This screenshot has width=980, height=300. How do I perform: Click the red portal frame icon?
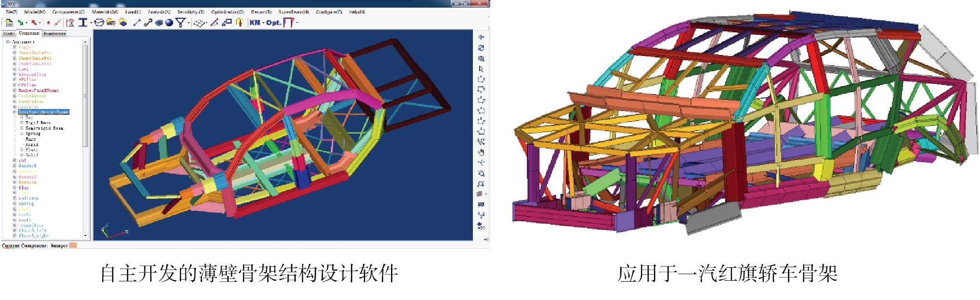click(288, 23)
